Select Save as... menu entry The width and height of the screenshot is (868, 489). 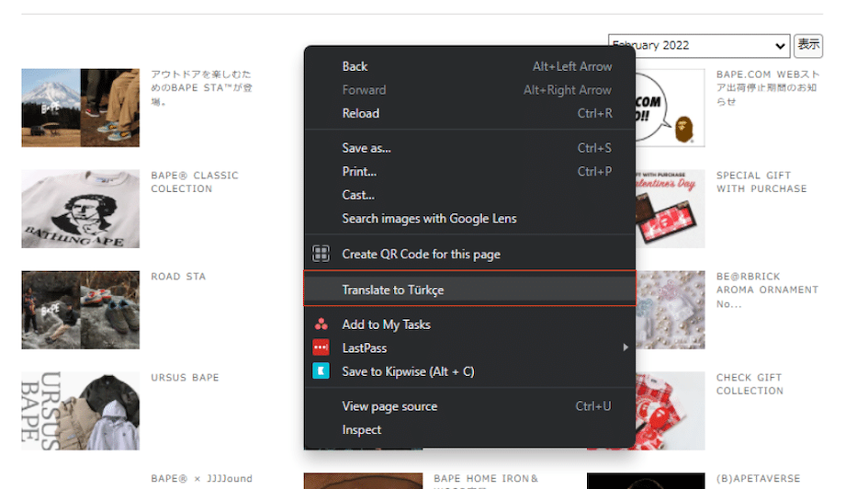coord(469,148)
